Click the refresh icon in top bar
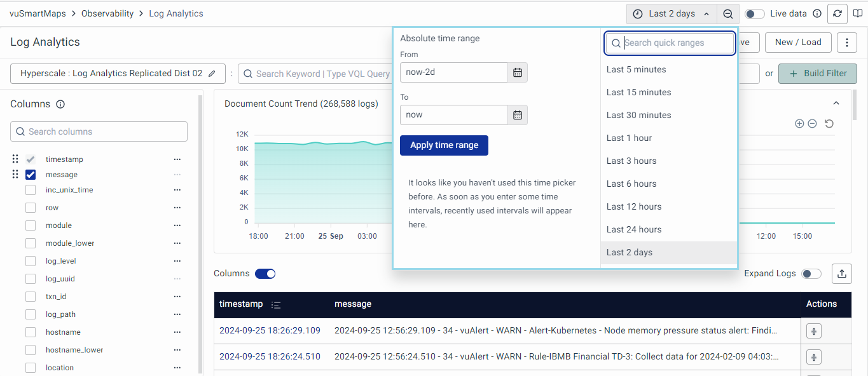Image resolution: width=868 pixels, height=376 pixels. click(x=838, y=13)
